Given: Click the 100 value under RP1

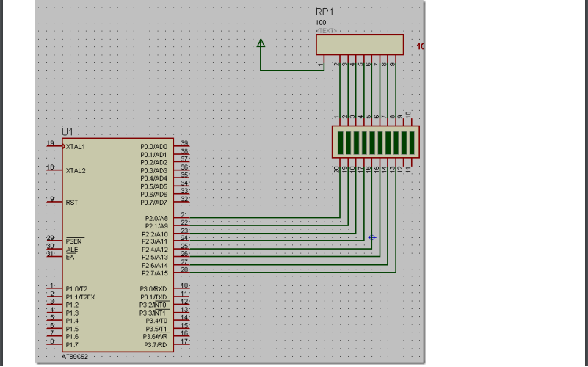Looking at the screenshot, I should point(322,23).
